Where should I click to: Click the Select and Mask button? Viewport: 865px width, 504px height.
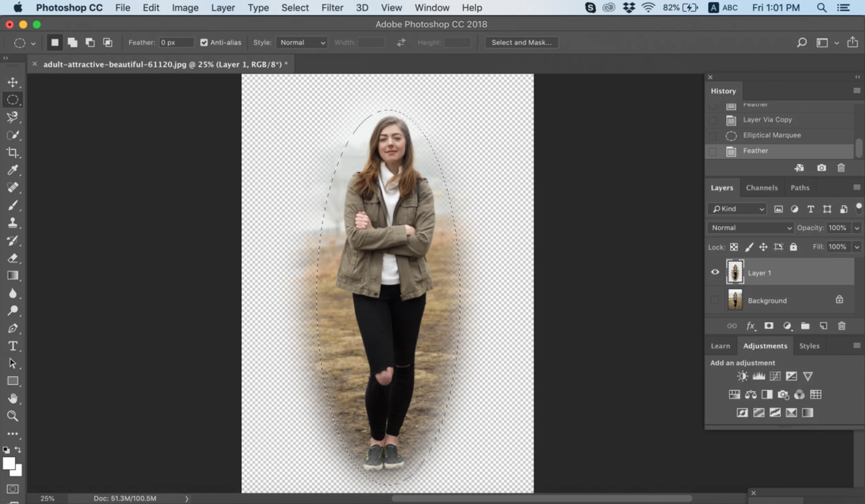pos(520,42)
